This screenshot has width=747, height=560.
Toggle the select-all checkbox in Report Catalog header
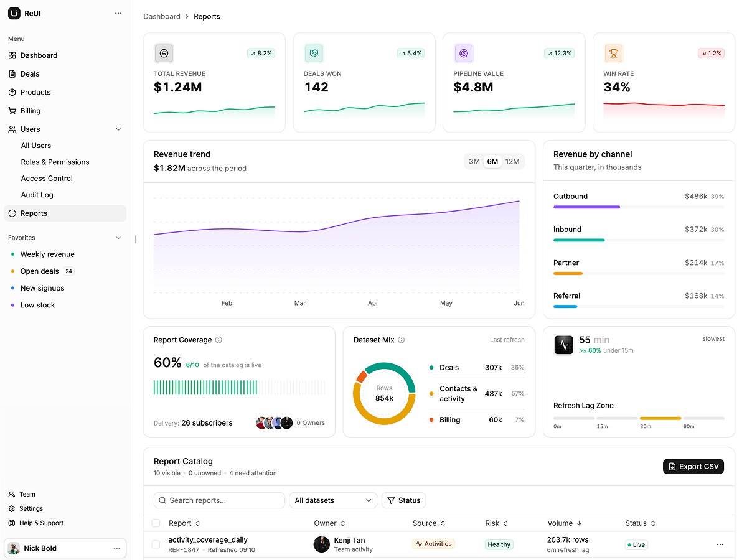point(156,523)
